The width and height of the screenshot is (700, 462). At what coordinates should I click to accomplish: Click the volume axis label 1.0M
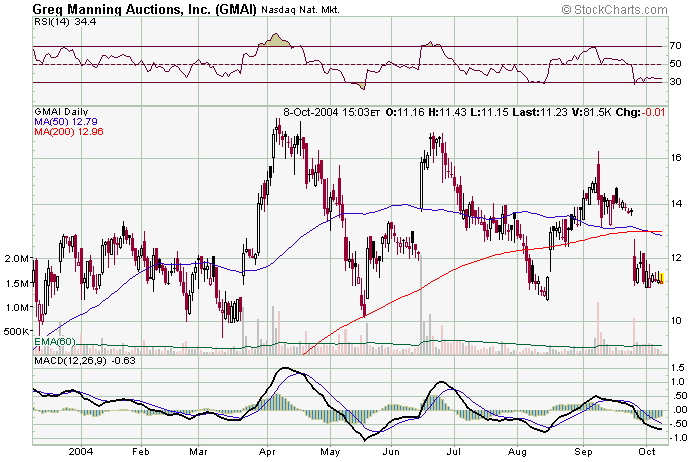click(18, 307)
